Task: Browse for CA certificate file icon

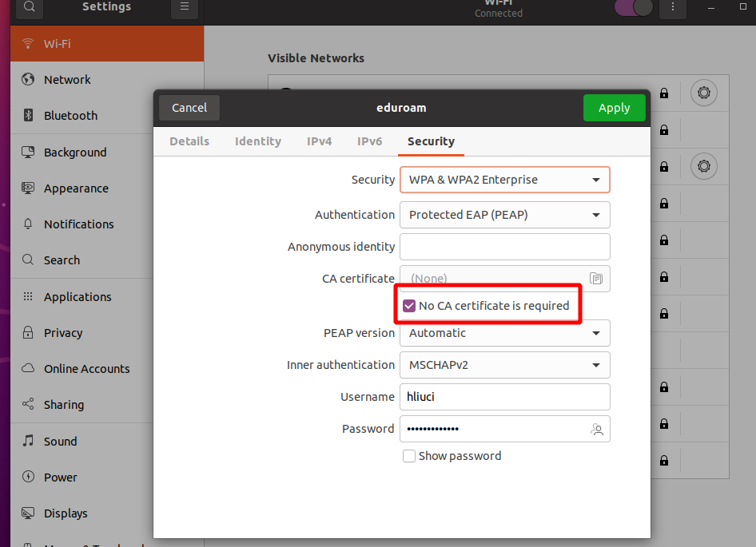Action: [596, 279]
